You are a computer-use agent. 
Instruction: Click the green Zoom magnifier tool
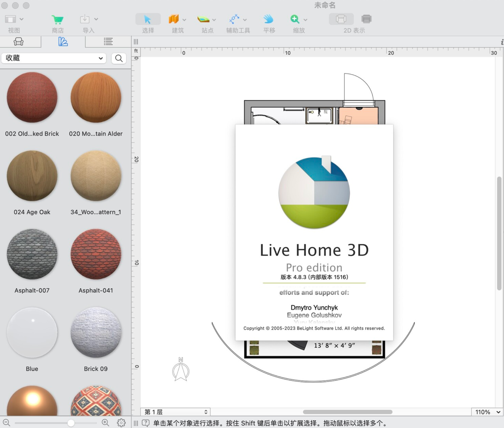pos(295,19)
